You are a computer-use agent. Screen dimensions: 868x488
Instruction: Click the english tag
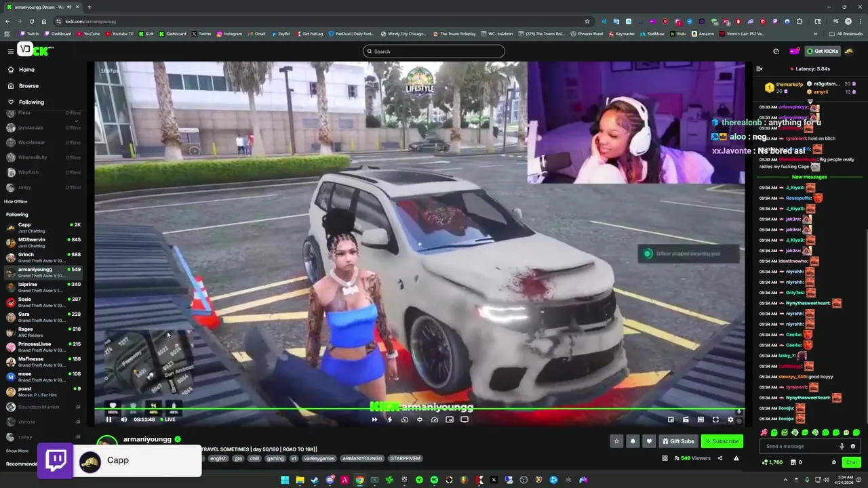coord(218,458)
